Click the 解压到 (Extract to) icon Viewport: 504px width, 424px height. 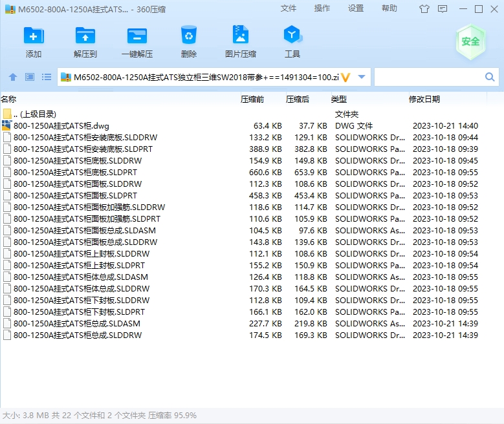(x=85, y=36)
